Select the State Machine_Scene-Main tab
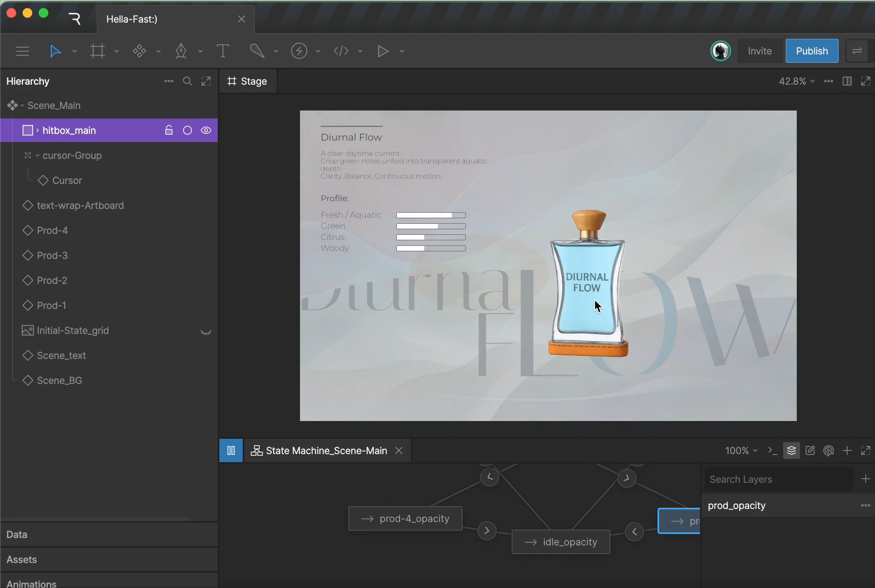Viewport: 875px width, 588px height. coord(319,450)
